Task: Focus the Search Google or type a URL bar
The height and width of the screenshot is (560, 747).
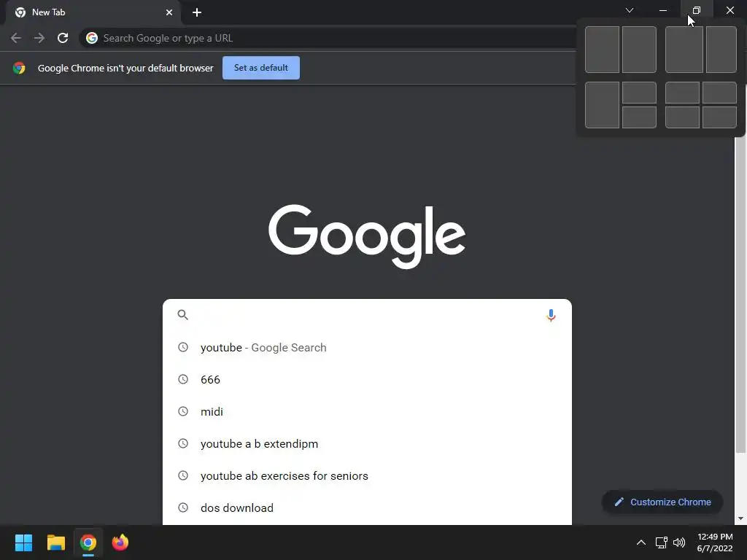Action: click(329, 38)
